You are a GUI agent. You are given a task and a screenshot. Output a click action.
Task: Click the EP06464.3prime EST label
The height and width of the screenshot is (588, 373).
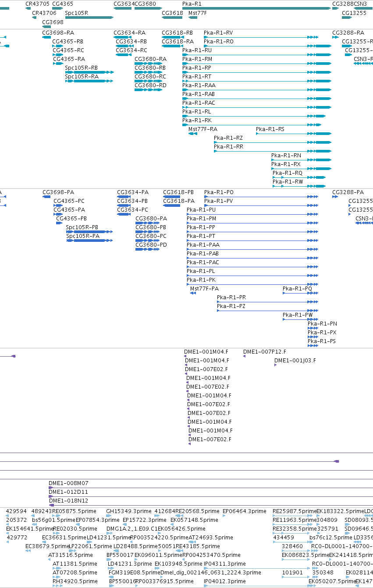[245, 511]
